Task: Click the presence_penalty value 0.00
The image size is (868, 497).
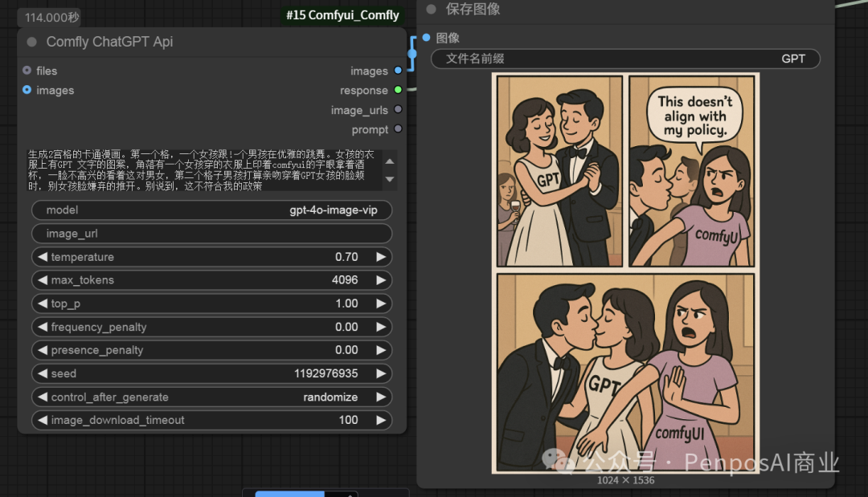Action: (346, 350)
